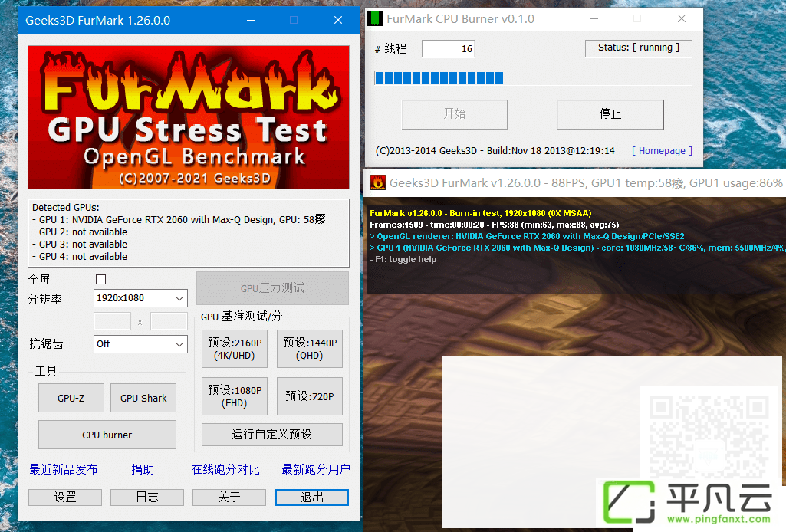Click the Frames:1509 FPS stats line
This screenshot has height=532, width=786.
495,225
